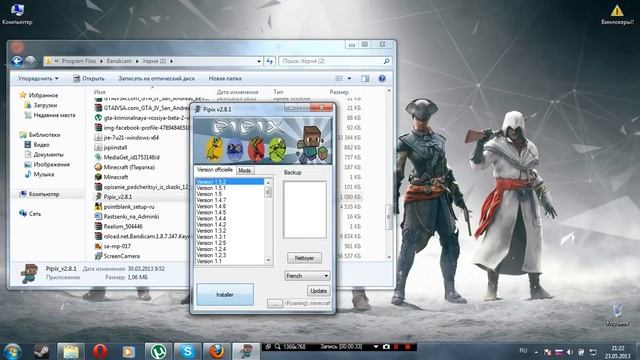
Task: Click the browse … button by minecraft path
Action: click(275, 304)
